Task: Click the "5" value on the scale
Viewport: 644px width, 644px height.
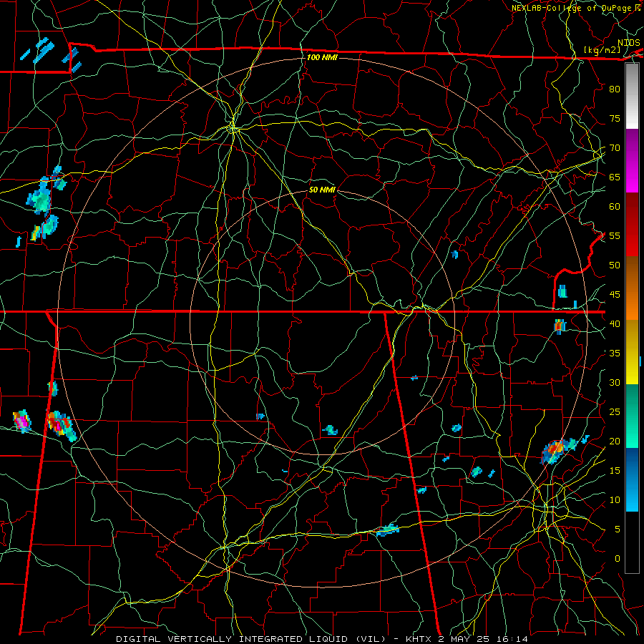Action: pyautogui.click(x=618, y=530)
